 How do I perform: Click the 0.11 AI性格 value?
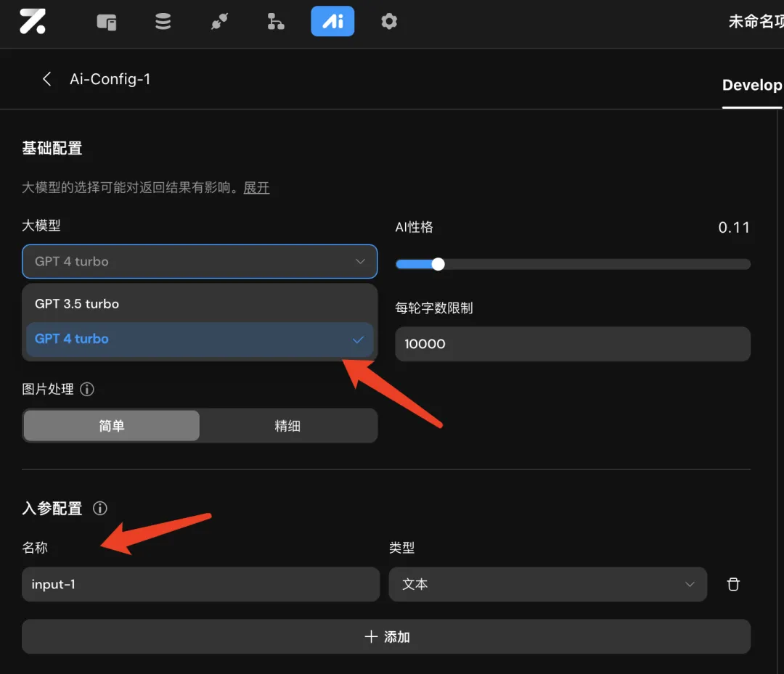pyautogui.click(x=733, y=228)
